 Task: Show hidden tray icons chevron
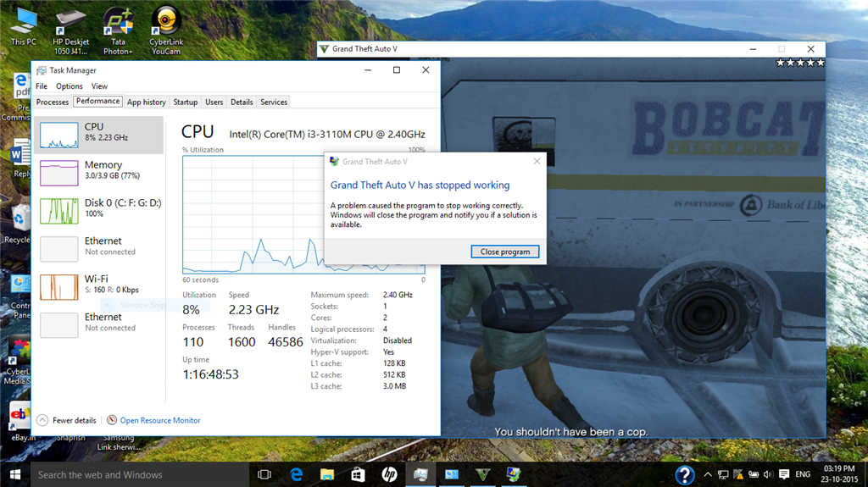(708, 474)
